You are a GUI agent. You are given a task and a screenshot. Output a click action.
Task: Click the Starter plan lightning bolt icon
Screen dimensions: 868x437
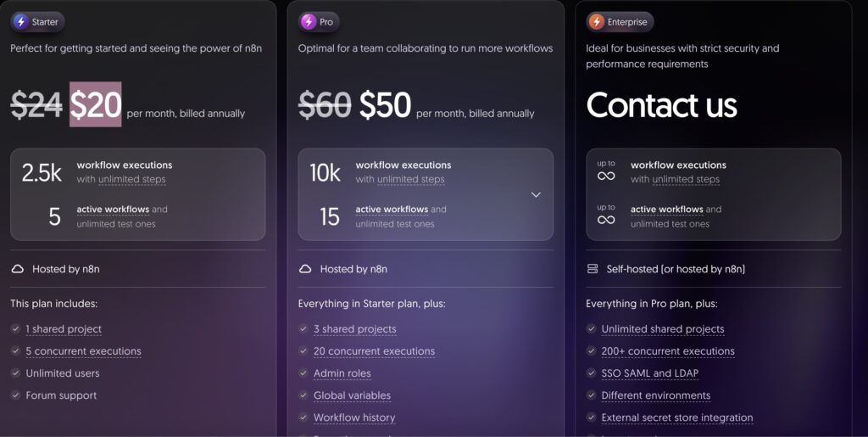[21, 22]
